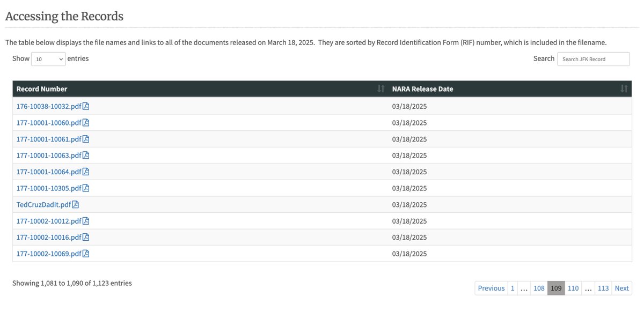
Task: Click the PDF icon beside 177-10001-10060.pdf
Action: 86,123
